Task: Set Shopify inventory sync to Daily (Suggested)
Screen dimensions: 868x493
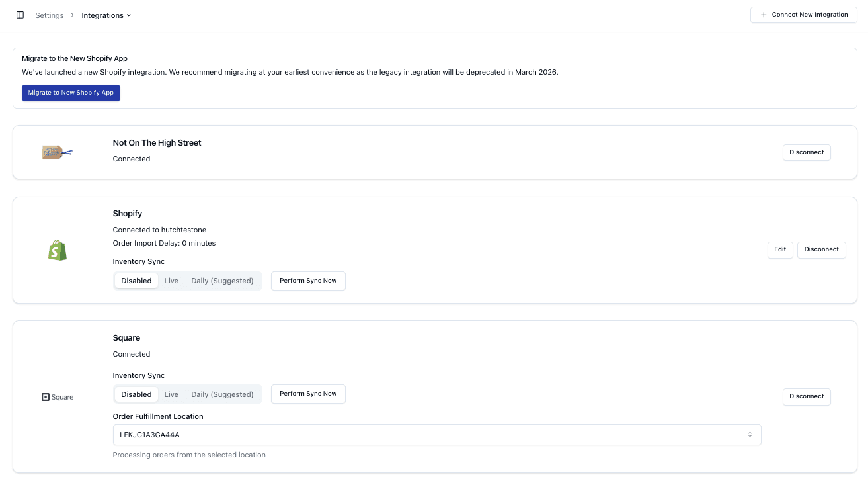Action: [222, 281]
